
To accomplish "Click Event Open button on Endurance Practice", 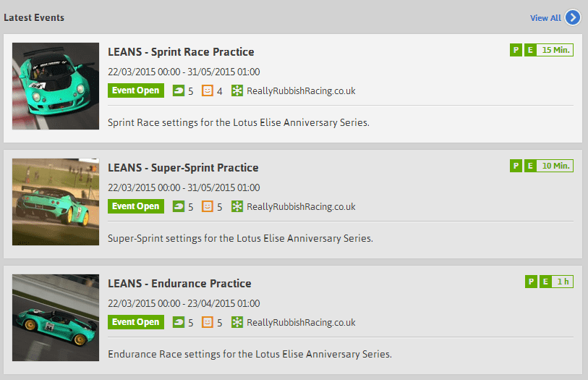I will [x=136, y=322].
